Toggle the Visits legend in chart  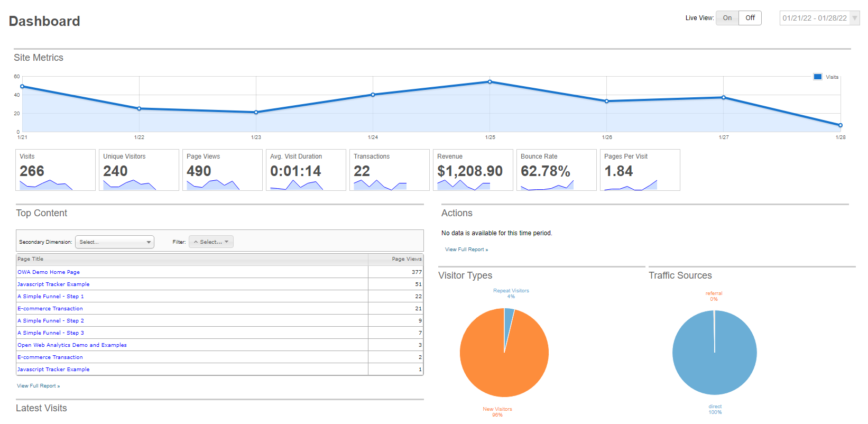coord(826,77)
